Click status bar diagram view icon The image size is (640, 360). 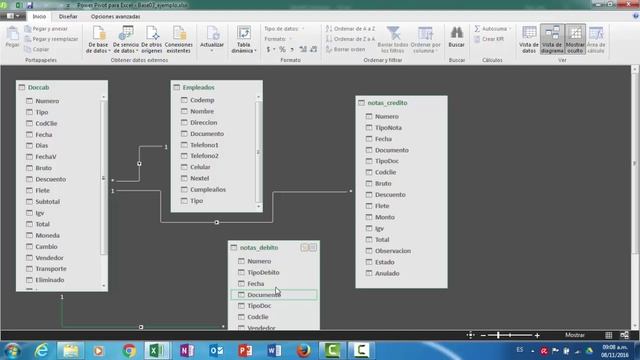tap(624, 336)
